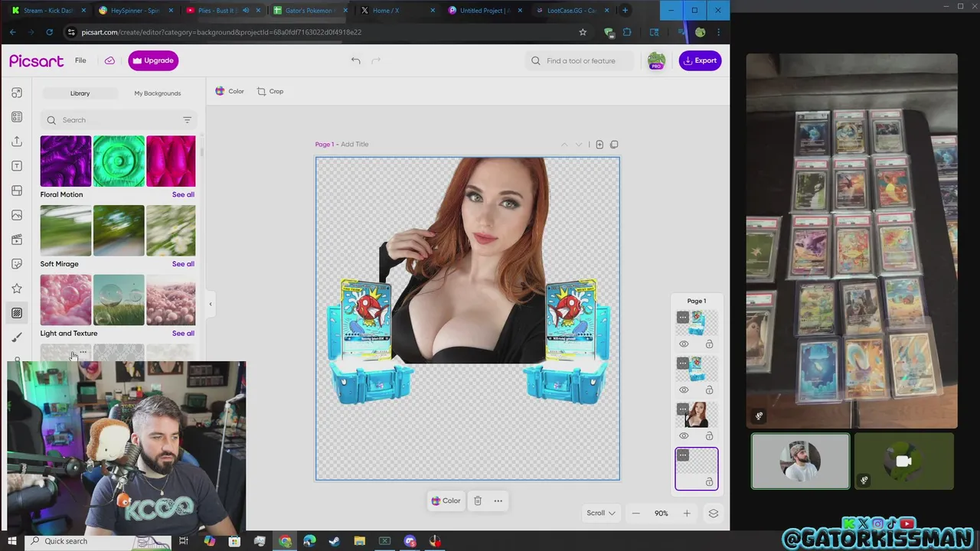Viewport: 980px width, 551px height.
Task: Open the Color picker below the canvas
Action: [x=446, y=500]
